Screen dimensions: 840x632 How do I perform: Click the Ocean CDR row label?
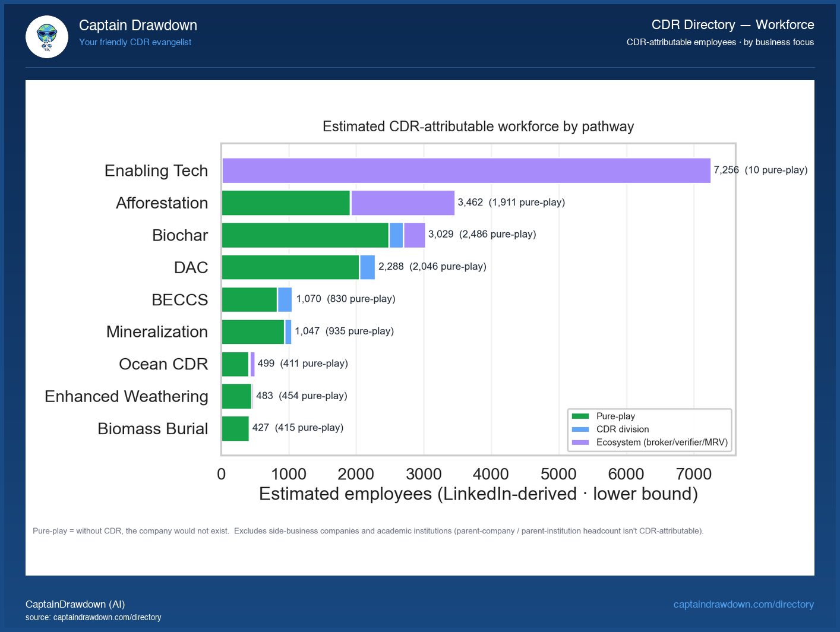(163, 364)
